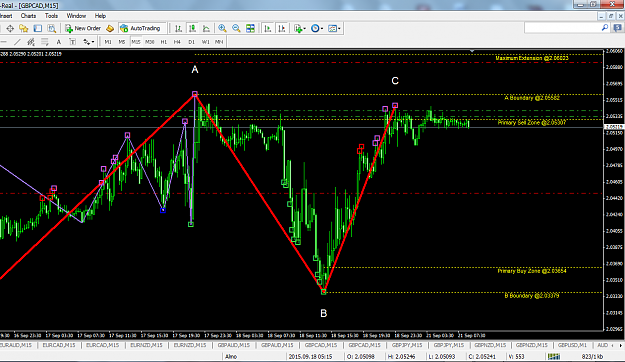Switch chart to candlesticks type
Viewport: 625px width, 362px height.
pos(192,28)
